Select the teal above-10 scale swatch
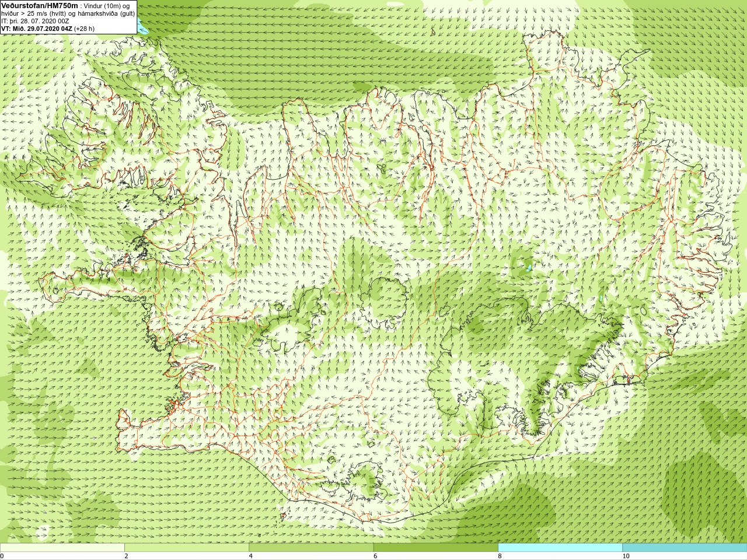The height and width of the screenshot is (560, 747). tap(685, 548)
